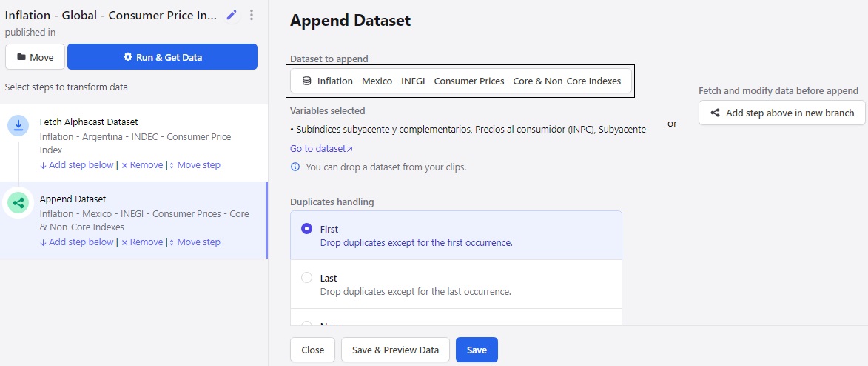This screenshot has height=366, width=868.
Task: Click Add step above in new branch
Action: 782,113
